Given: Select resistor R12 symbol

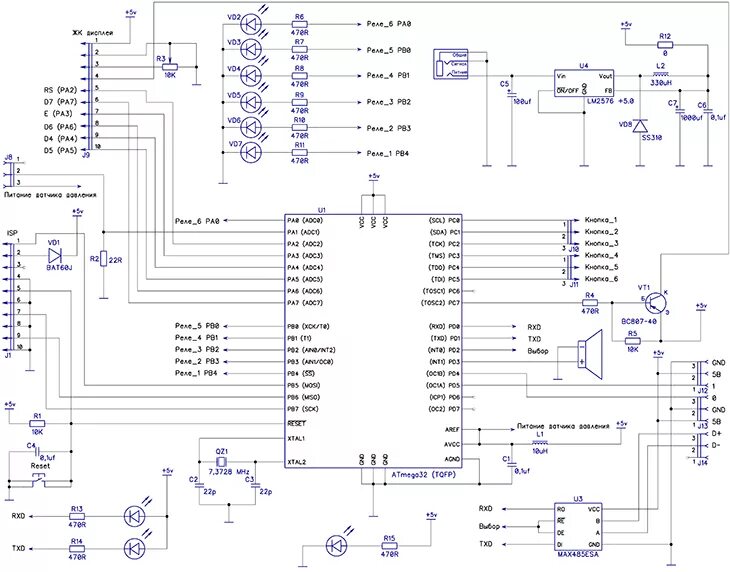Looking at the screenshot, I should (x=665, y=45).
